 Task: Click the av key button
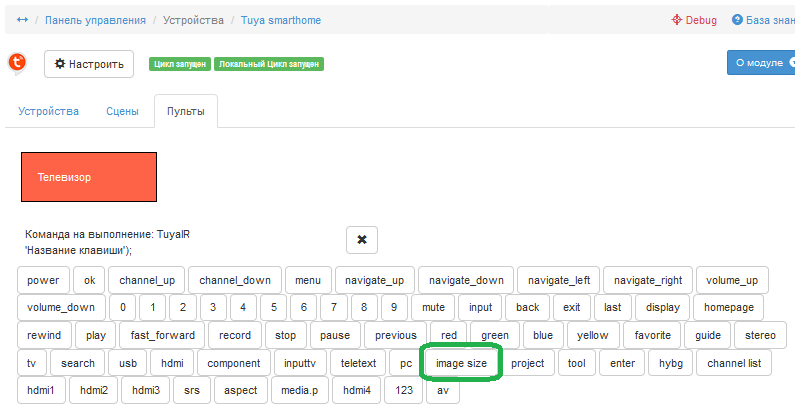443,390
